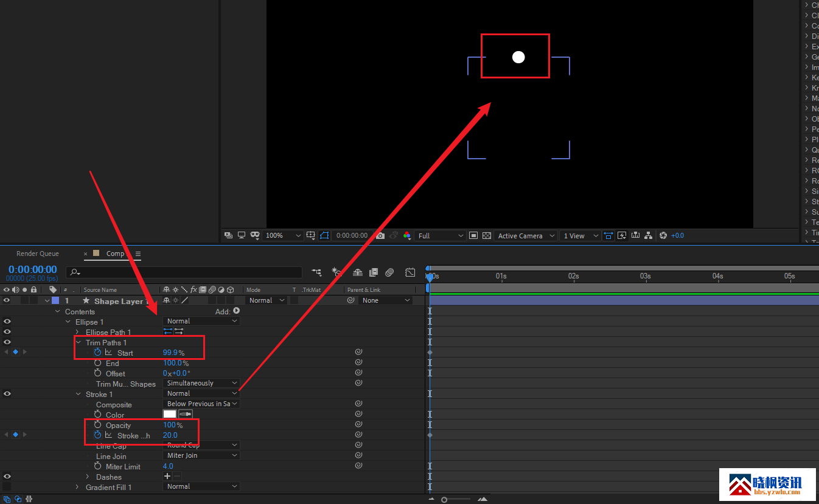This screenshot has height=504, width=819.
Task: Click the 0:00:00:00 current time display
Action: (x=32, y=269)
